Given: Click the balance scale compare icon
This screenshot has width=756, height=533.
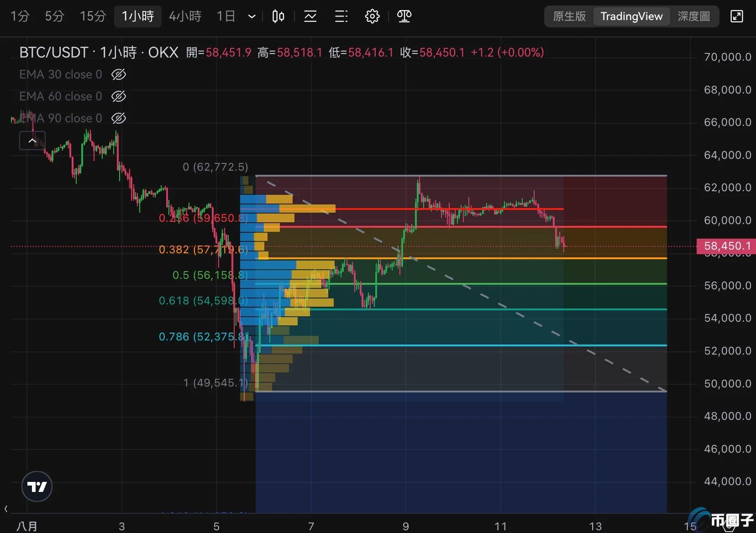Looking at the screenshot, I should coord(404,16).
